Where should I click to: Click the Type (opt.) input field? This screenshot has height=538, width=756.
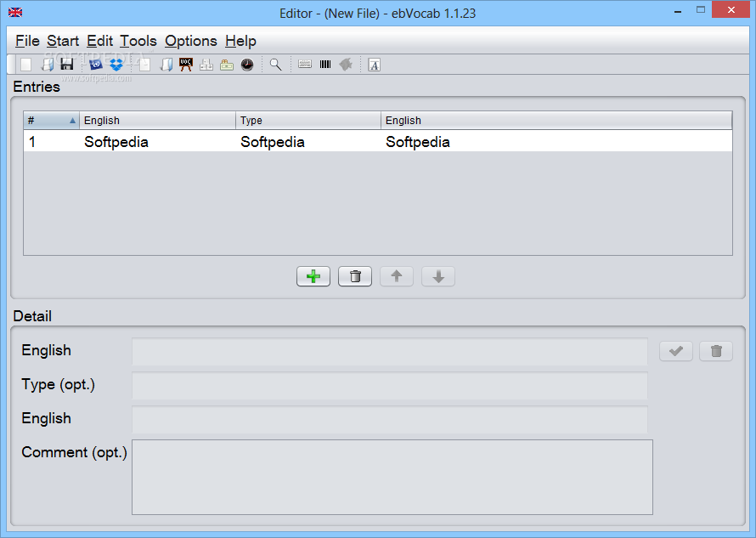click(x=390, y=386)
